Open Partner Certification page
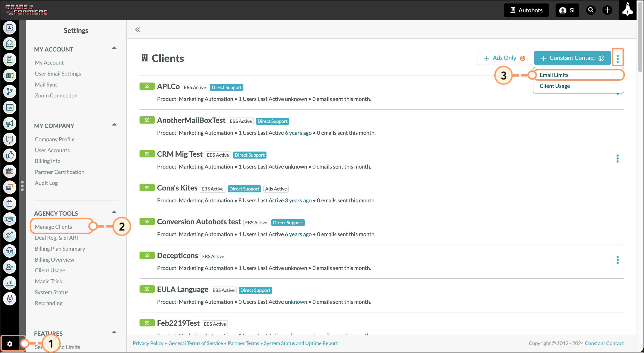 [x=59, y=172]
